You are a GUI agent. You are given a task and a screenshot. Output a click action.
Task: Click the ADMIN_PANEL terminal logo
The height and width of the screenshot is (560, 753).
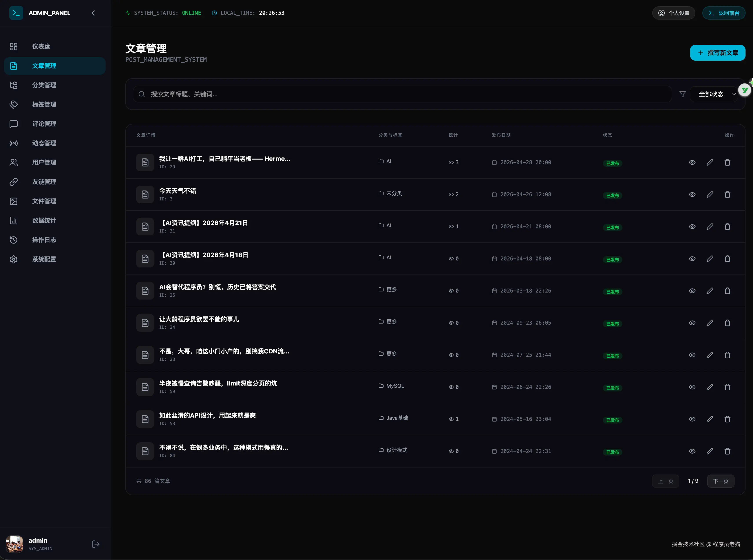[x=16, y=13]
